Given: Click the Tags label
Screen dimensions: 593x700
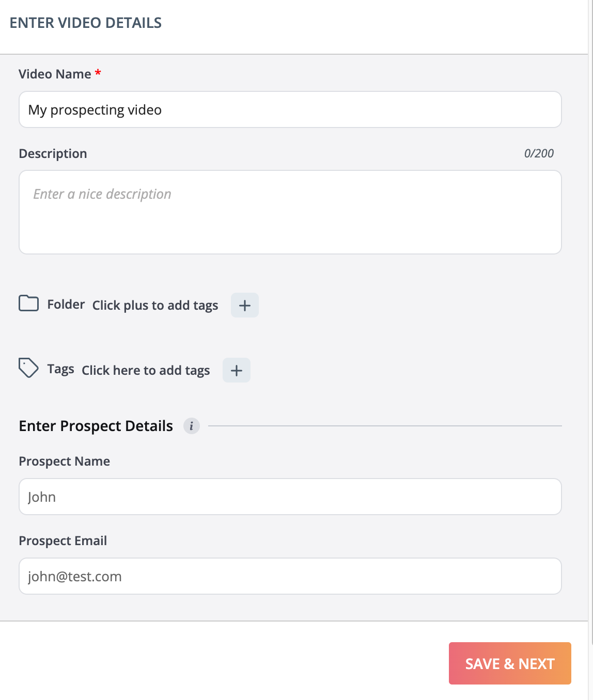Looking at the screenshot, I should click(60, 369).
